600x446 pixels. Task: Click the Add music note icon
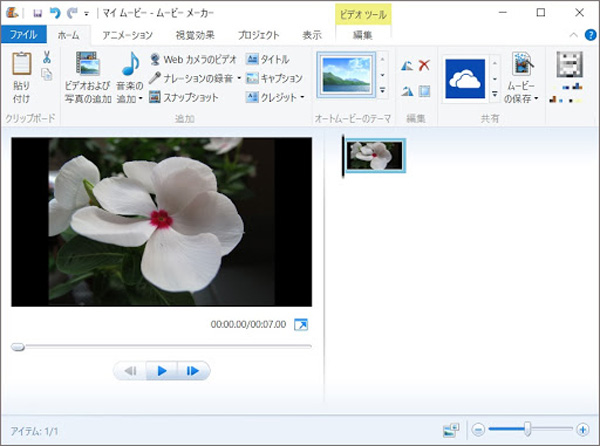pos(130,63)
